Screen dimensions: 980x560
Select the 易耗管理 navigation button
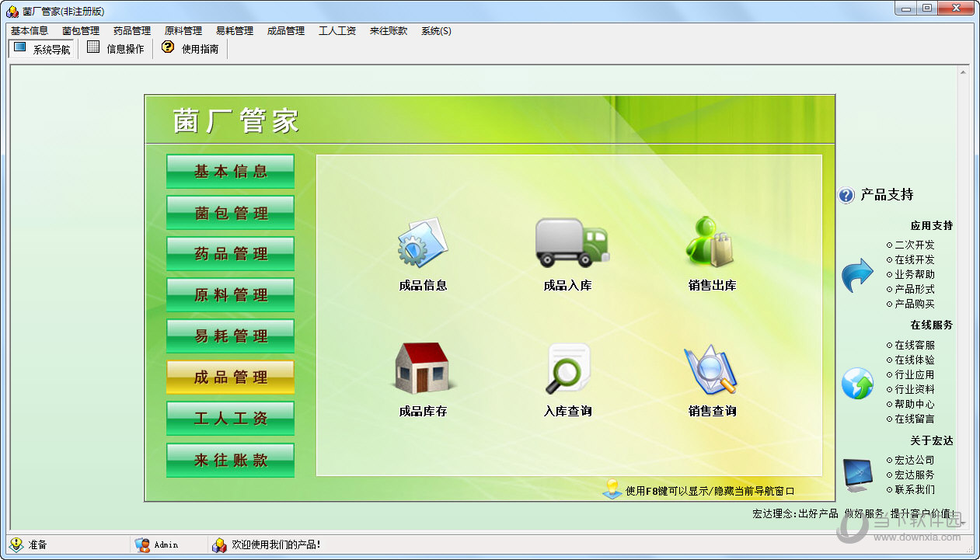pyautogui.click(x=231, y=336)
